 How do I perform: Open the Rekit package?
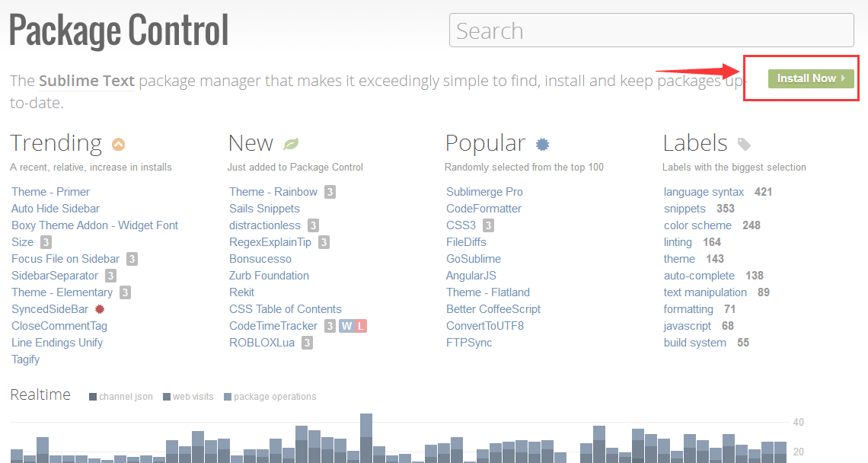242,292
